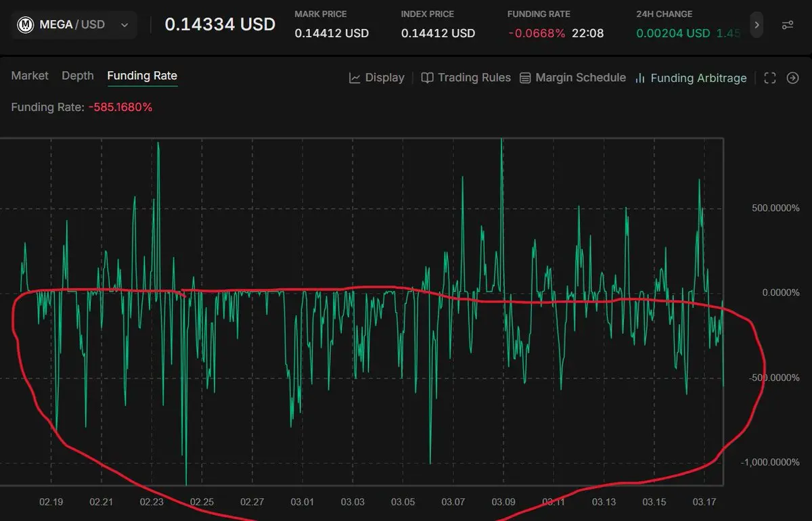The width and height of the screenshot is (812, 521).
Task: Click the 02.27 date on x-axis
Action: click(x=252, y=502)
